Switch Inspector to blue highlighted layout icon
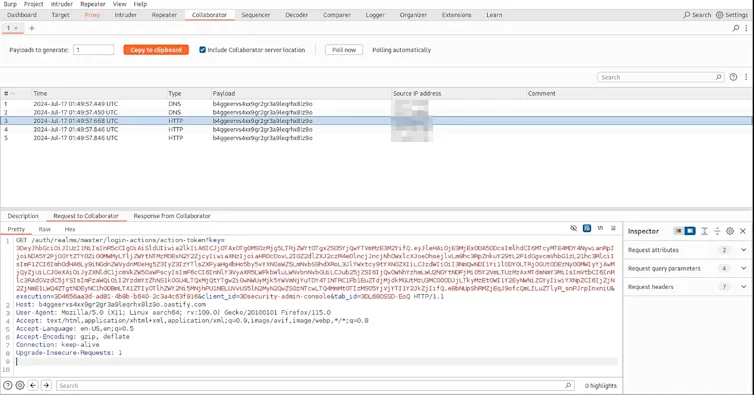This screenshot has width=754, height=395. tap(690, 231)
